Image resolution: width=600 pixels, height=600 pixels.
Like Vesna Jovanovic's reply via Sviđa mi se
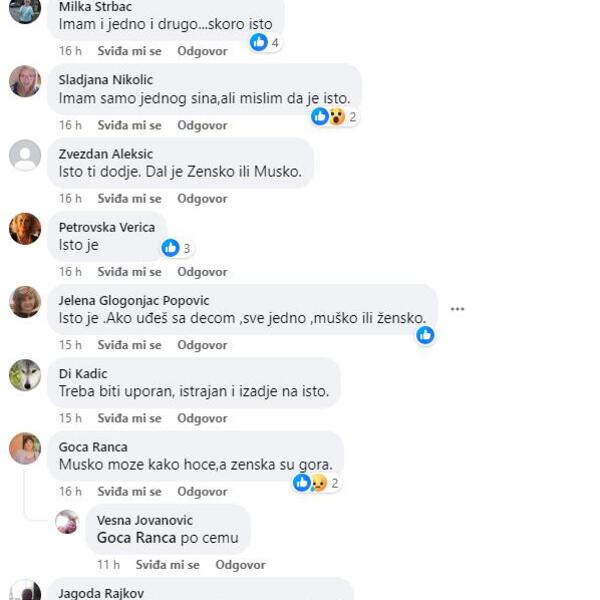[168, 565]
